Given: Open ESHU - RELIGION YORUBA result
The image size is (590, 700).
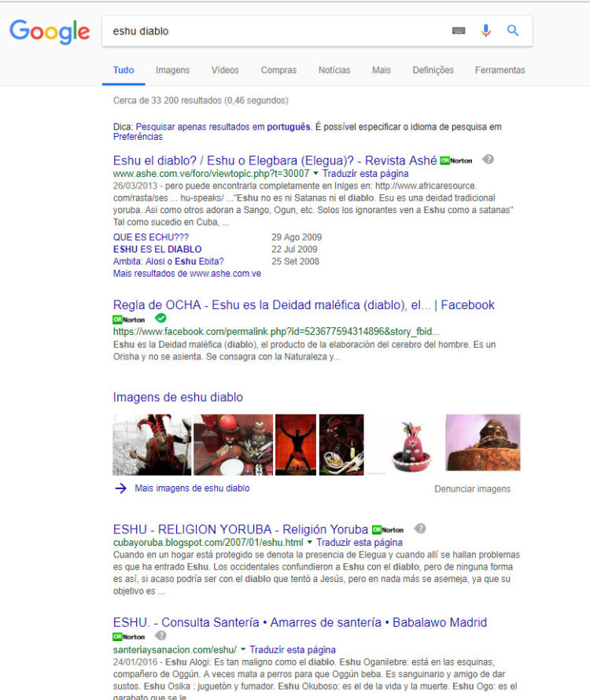Looking at the screenshot, I should 240,529.
